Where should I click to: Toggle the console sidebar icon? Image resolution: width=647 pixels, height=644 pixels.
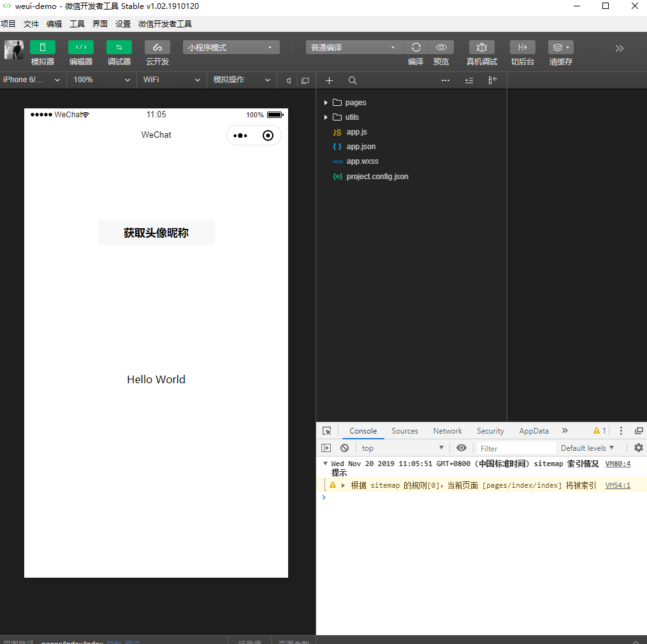[x=326, y=448]
